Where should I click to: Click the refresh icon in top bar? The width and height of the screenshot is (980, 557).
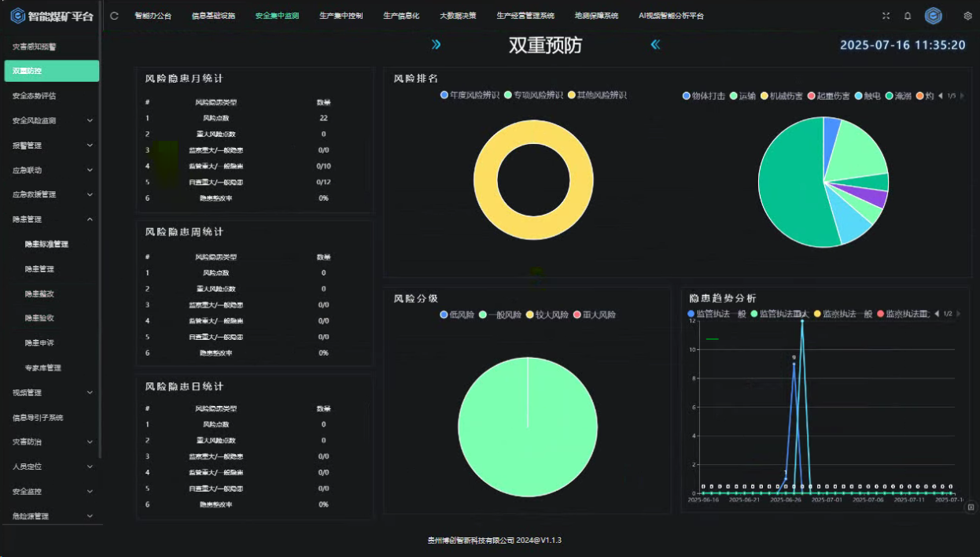[x=115, y=16]
